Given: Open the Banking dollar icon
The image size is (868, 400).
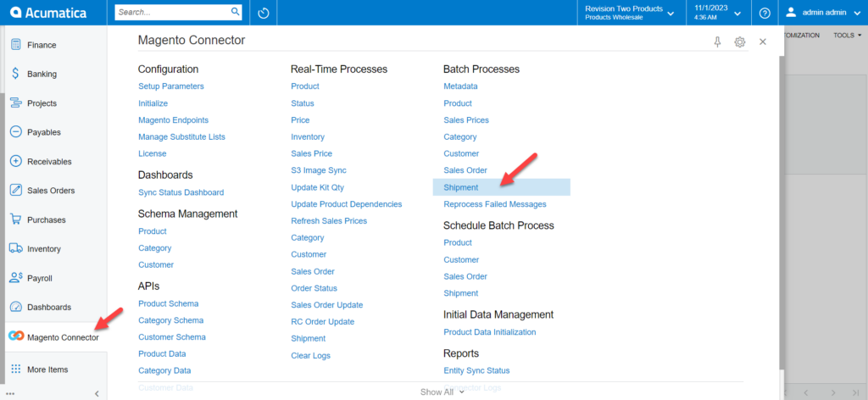Looking at the screenshot, I should pyautogui.click(x=15, y=74).
